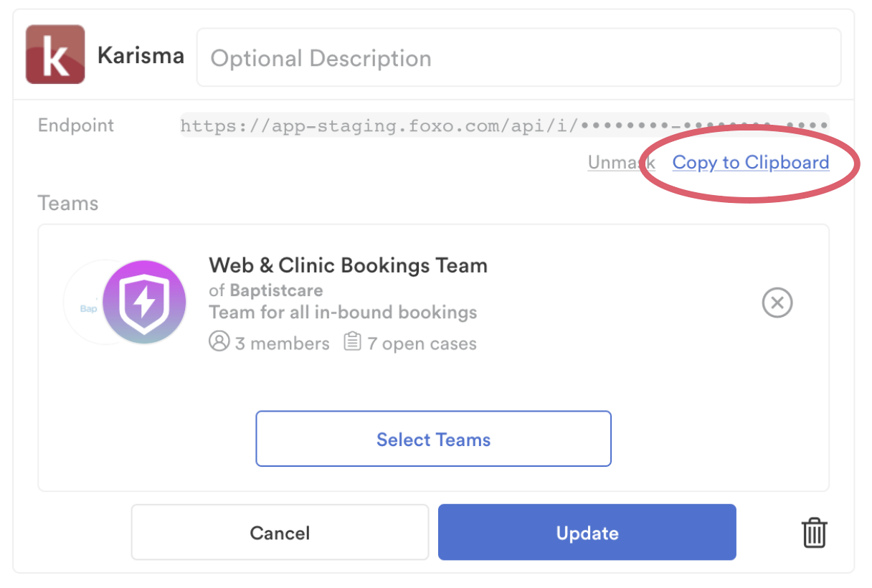Click the team description about in-bound bookings

pos(343,313)
